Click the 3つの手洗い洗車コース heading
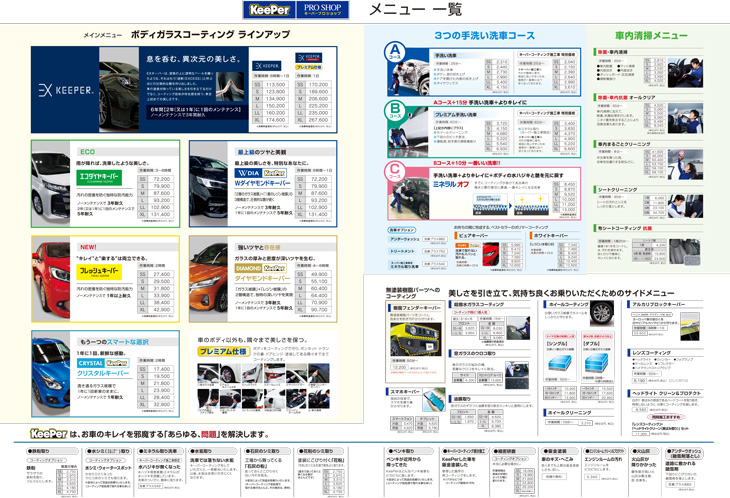The height and width of the screenshot is (498, 730). click(x=485, y=35)
